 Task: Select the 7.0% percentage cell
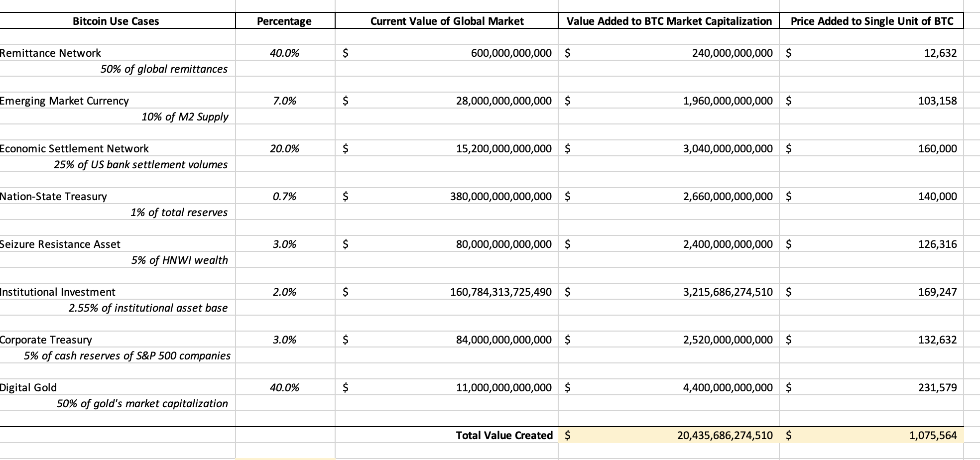point(285,101)
